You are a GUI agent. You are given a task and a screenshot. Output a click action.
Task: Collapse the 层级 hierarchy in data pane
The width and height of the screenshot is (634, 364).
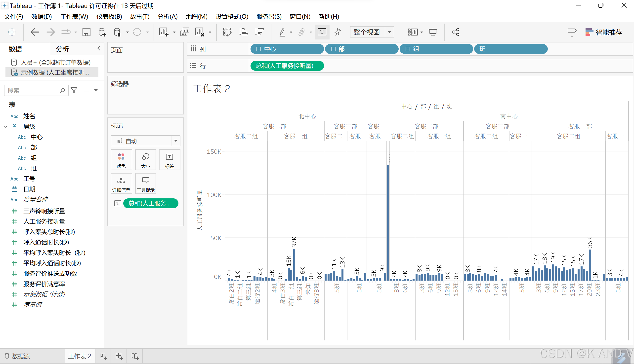(5, 126)
